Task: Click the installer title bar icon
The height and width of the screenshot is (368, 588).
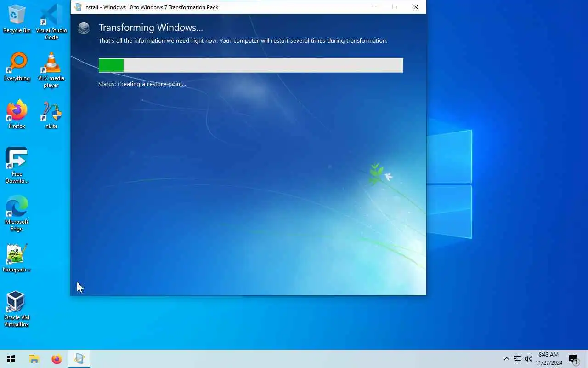Action: click(x=78, y=7)
